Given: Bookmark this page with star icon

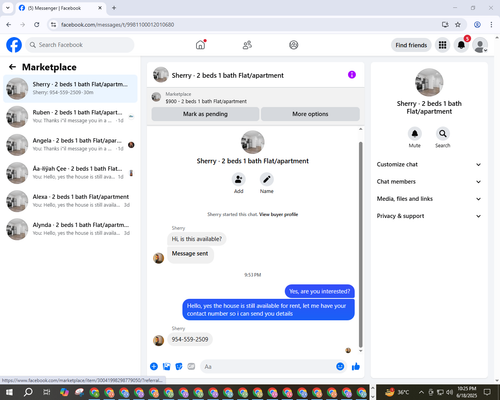Looking at the screenshot, I should tap(458, 25).
